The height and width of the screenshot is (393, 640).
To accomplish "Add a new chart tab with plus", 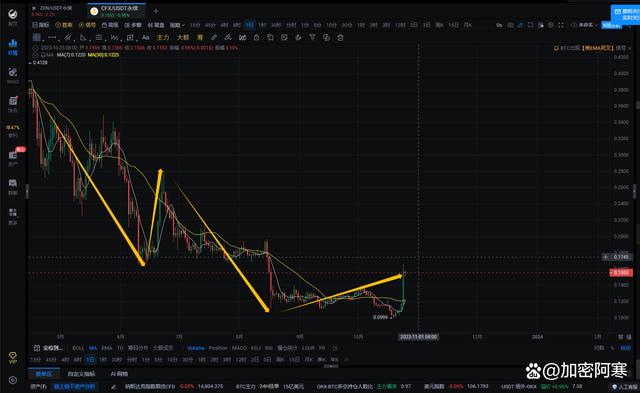I will [156, 11].
